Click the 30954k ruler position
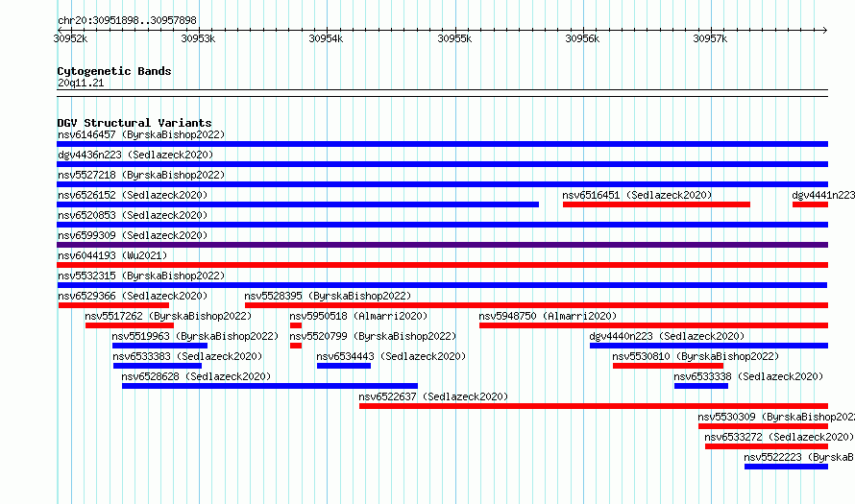Image resolution: width=855 pixels, height=504 pixels. pos(326,38)
